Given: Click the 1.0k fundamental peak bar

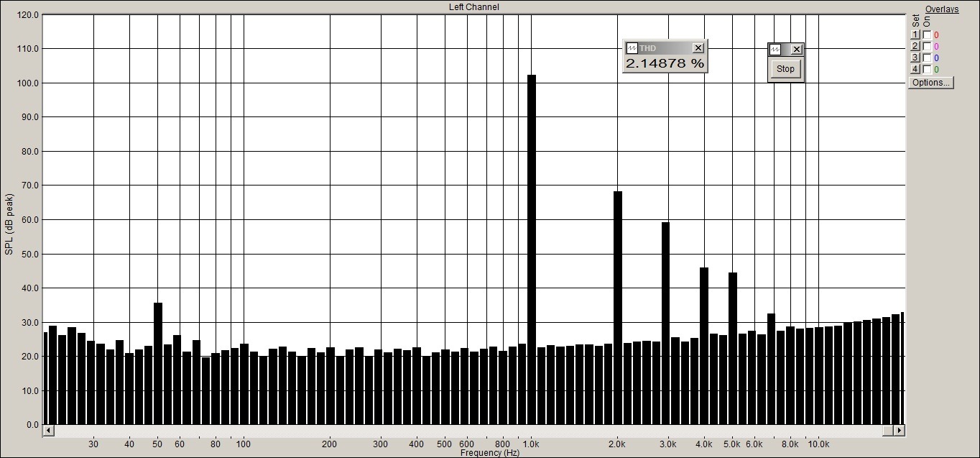Looking at the screenshot, I should (532, 249).
